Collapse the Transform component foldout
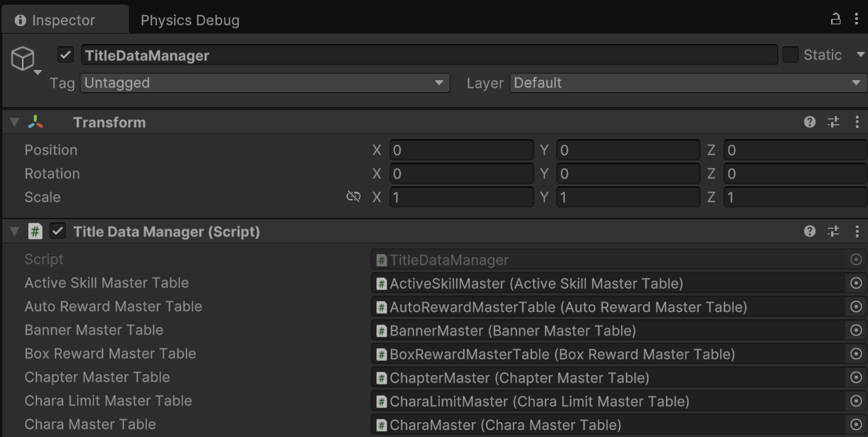 (13, 123)
